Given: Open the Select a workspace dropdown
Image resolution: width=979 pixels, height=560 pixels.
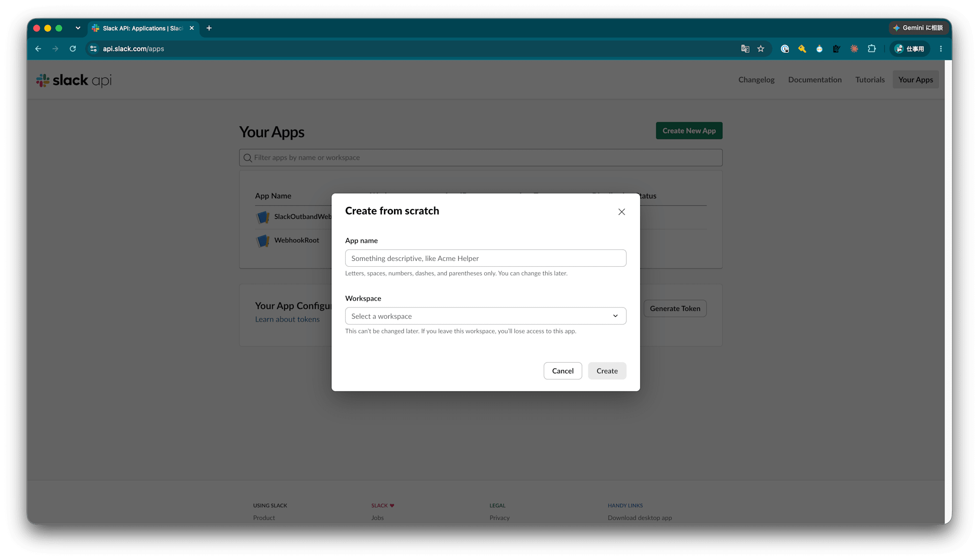Looking at the screenshot, I should (486, 316).
